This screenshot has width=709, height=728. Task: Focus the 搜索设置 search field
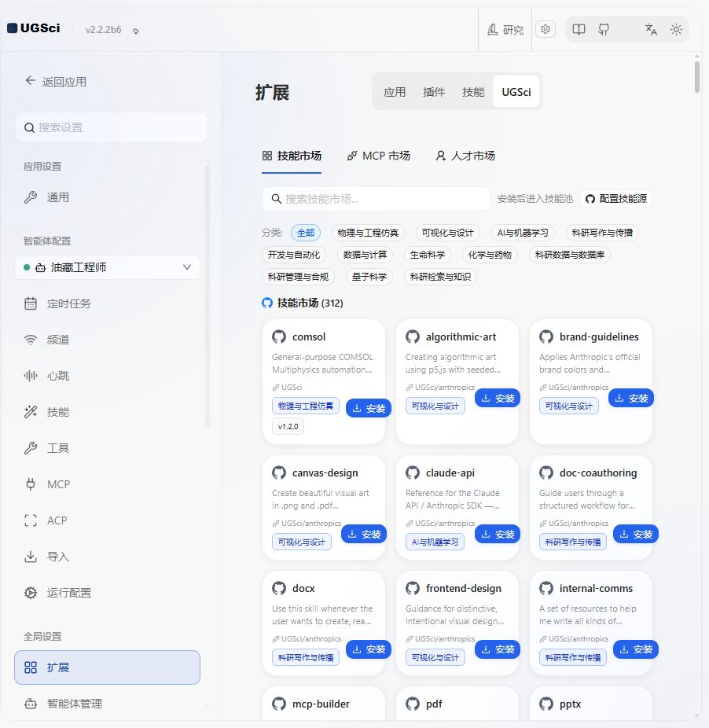(x=112, y=127)
